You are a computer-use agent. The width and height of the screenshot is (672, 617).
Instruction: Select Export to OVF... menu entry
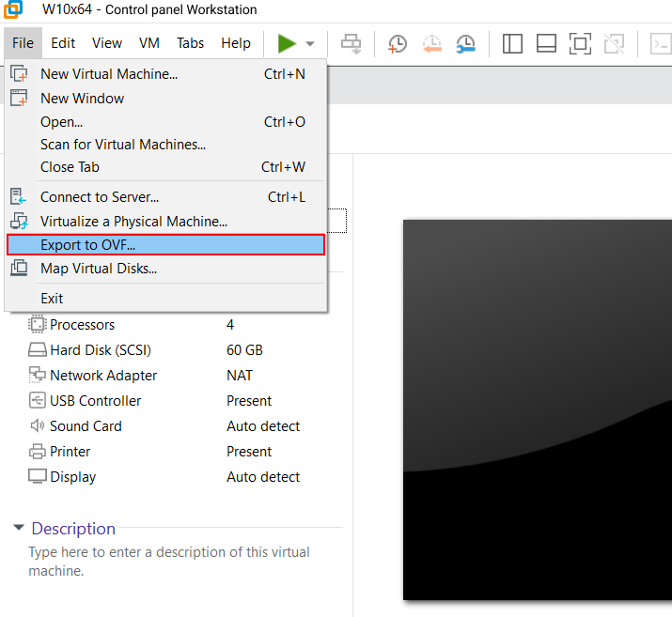(x=87, y=245)
